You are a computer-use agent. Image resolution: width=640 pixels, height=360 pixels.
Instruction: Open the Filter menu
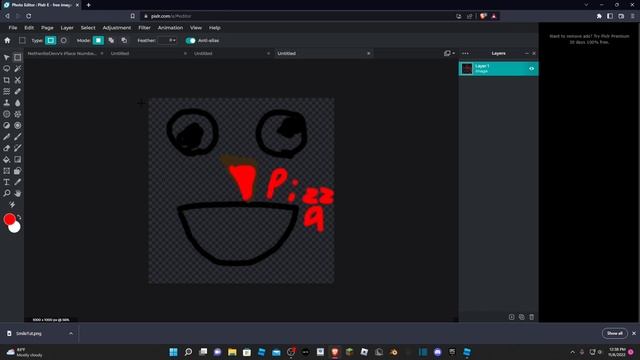tap(144, 28)
